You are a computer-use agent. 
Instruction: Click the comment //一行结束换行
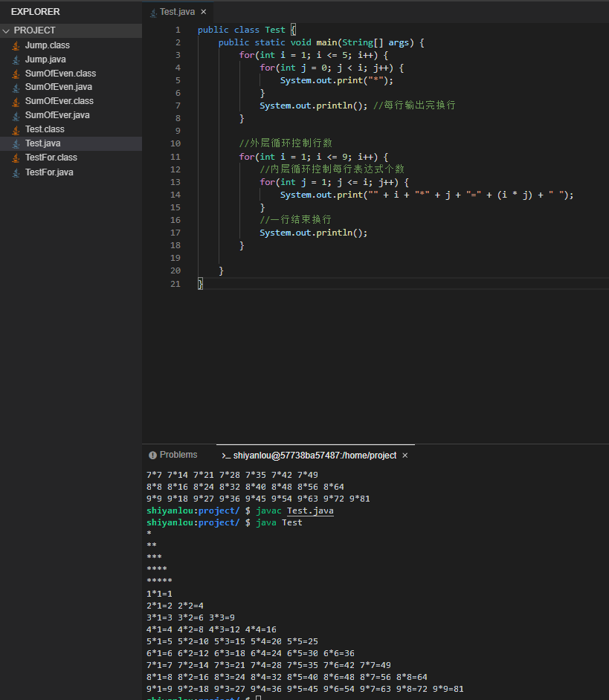click(x=295, y=220)
